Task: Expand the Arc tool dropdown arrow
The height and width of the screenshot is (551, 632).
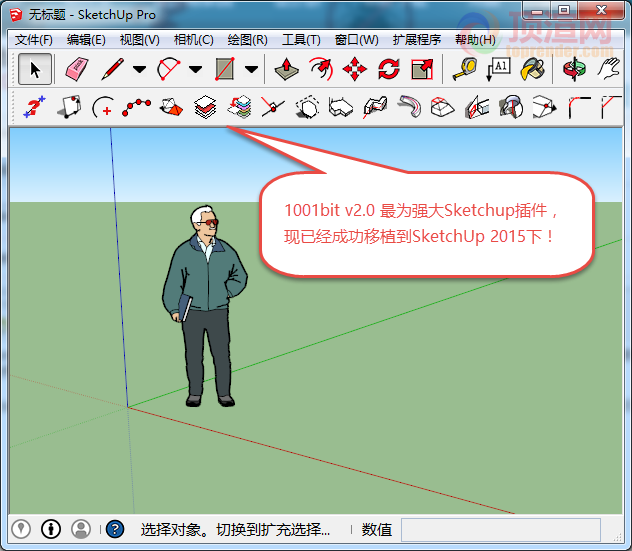Action: pos(195,70)
